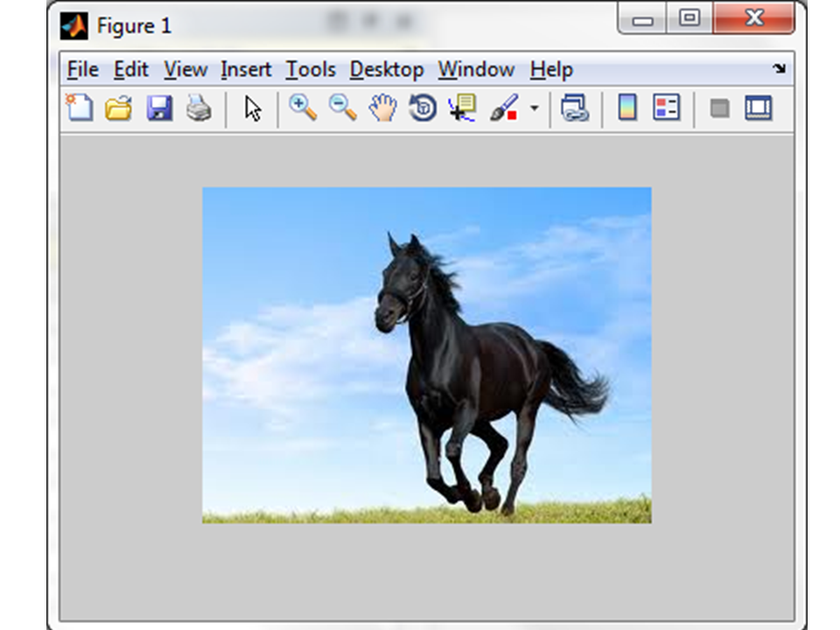Activate the Zoom Out magnifier tool
840x630 pixels.
343,107
